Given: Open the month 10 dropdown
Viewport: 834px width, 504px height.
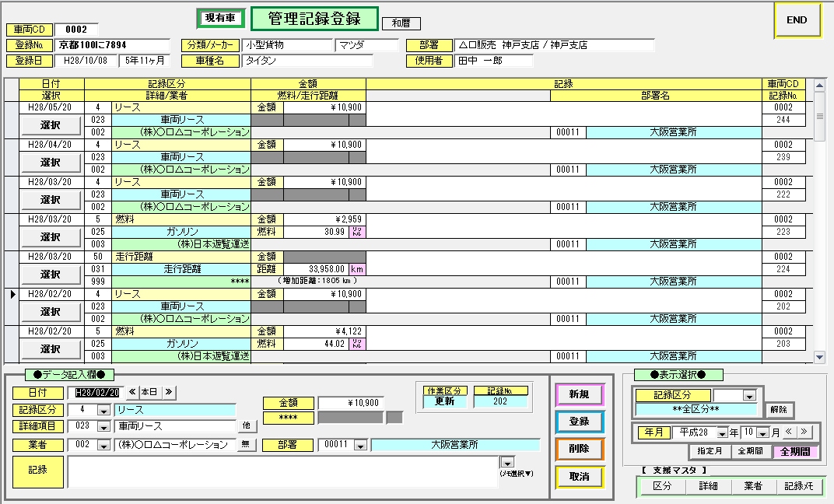Looking at the screenshot, I should tap(762, 433).
